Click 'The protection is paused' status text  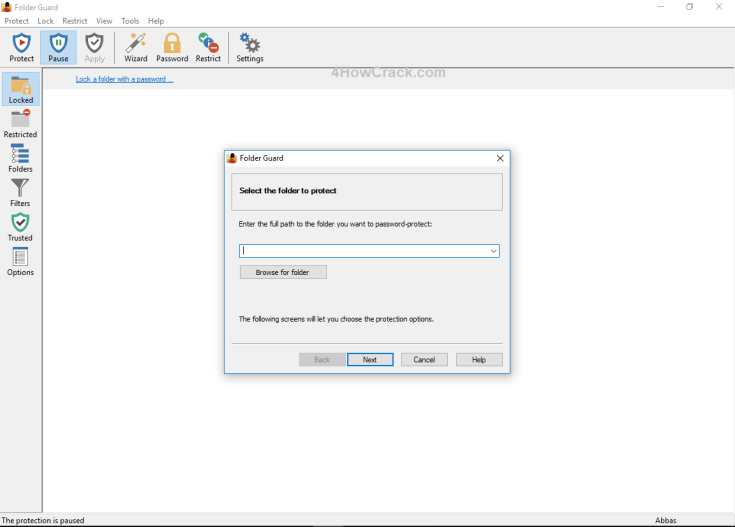click(x=43, y=520)
